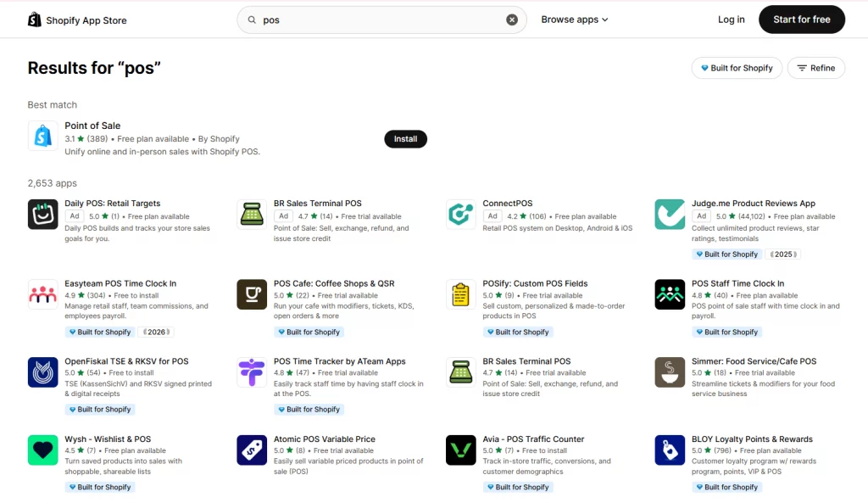Open POS Staff Time Clock In title
This screenshot has height=503, width=868.
coord(738,283)
